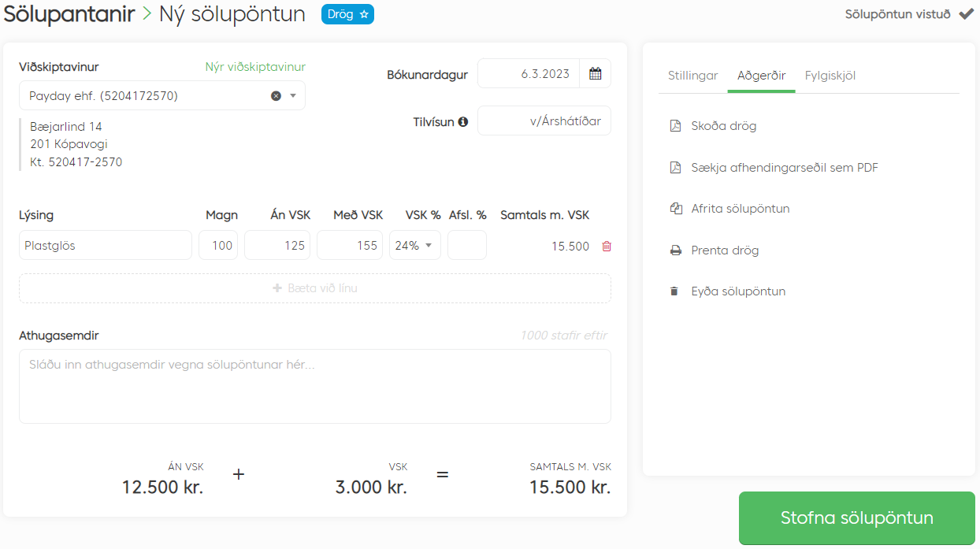This screenshot has height=549, width=980.
Task: Click the Án VSK price field 125
Action: tap(277, 245)
